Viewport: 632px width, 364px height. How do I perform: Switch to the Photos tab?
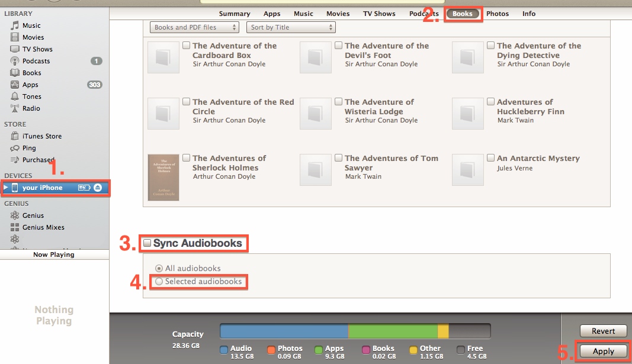(498, 14)
